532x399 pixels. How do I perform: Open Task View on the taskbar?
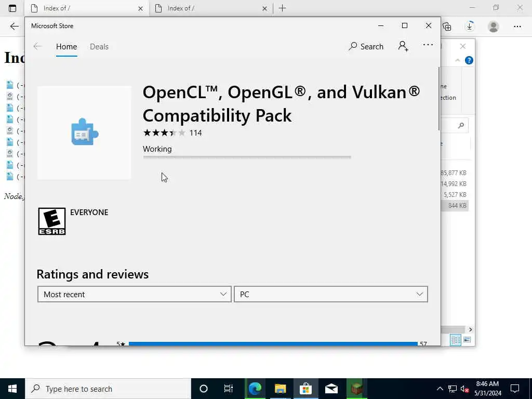coord(229,389)
